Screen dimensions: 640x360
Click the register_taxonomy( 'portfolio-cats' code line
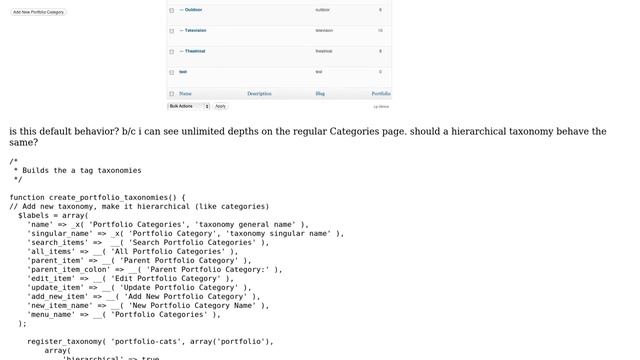tap(150, 342)
